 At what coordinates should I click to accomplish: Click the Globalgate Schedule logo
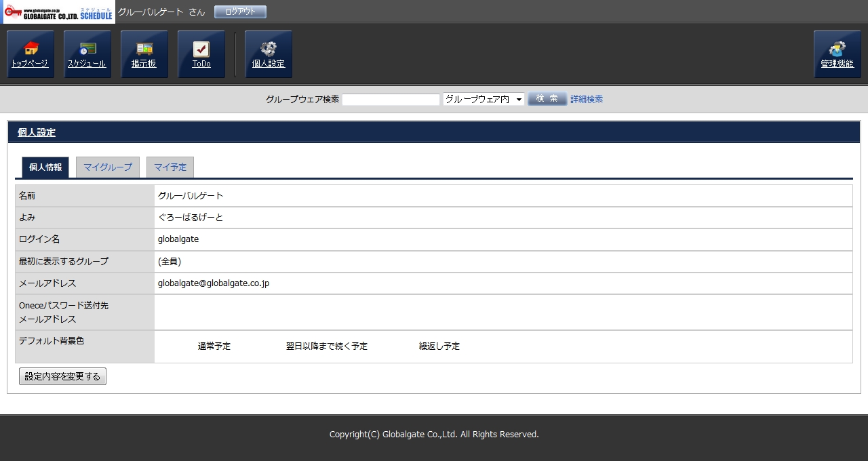[58, 12]
